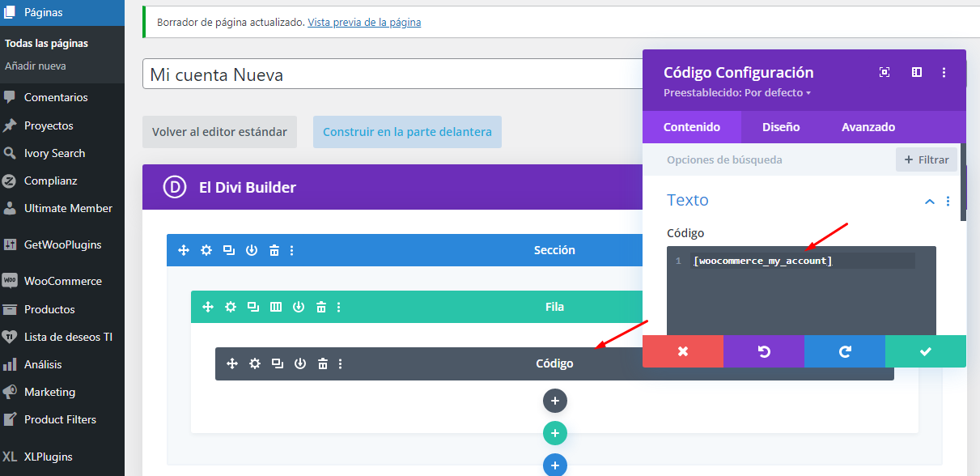Open GetWooPlugins in sidebar
Image resolution: width=980 pixels, height=476 pixels.
62,244
